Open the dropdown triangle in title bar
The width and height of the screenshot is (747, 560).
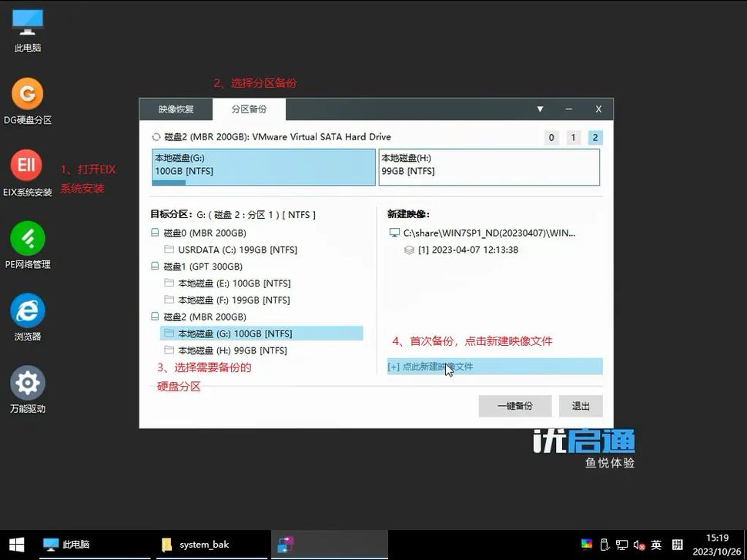(540, 109)
